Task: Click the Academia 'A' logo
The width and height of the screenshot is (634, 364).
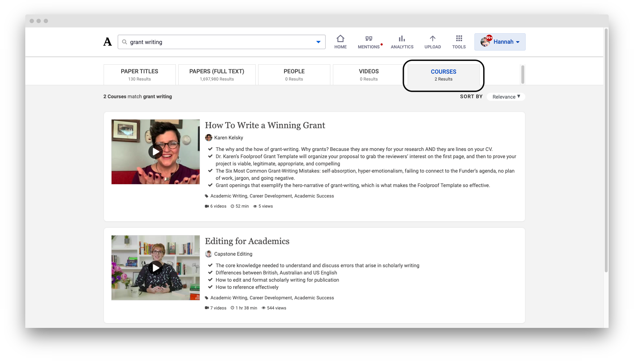Action: click(108, 42)
